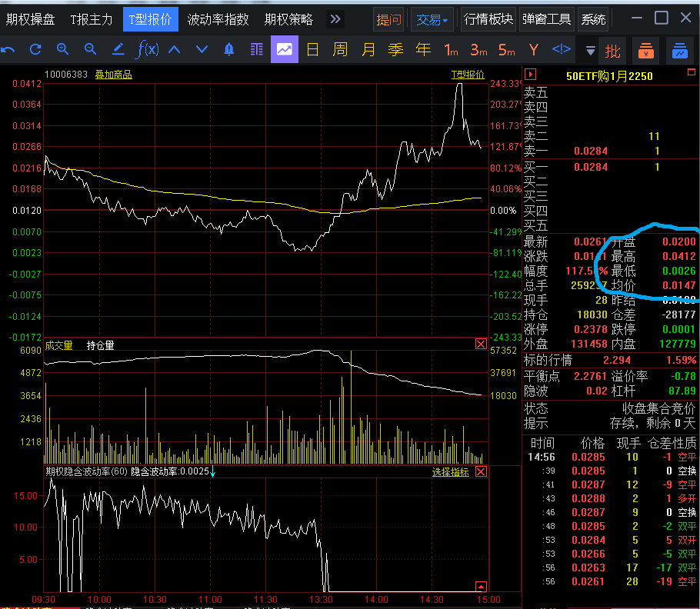Click the cyan down arrow beside 隐含波动率
The height and width of the screenshot is (609, 700).
(x=212, y=471)
